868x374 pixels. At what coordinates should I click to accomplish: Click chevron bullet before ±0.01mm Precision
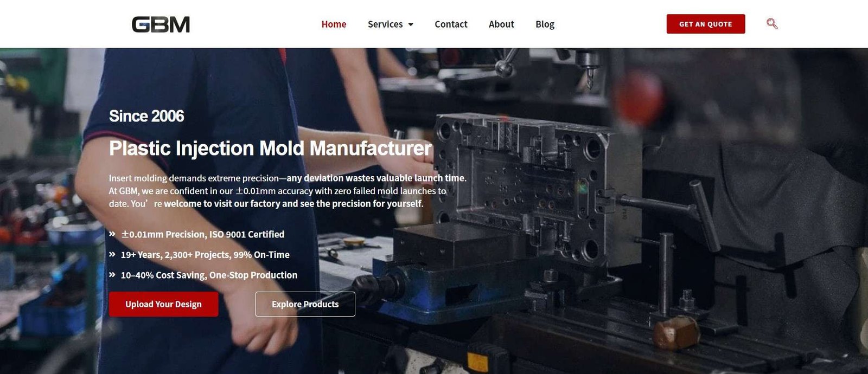click(x=112, y=234)
